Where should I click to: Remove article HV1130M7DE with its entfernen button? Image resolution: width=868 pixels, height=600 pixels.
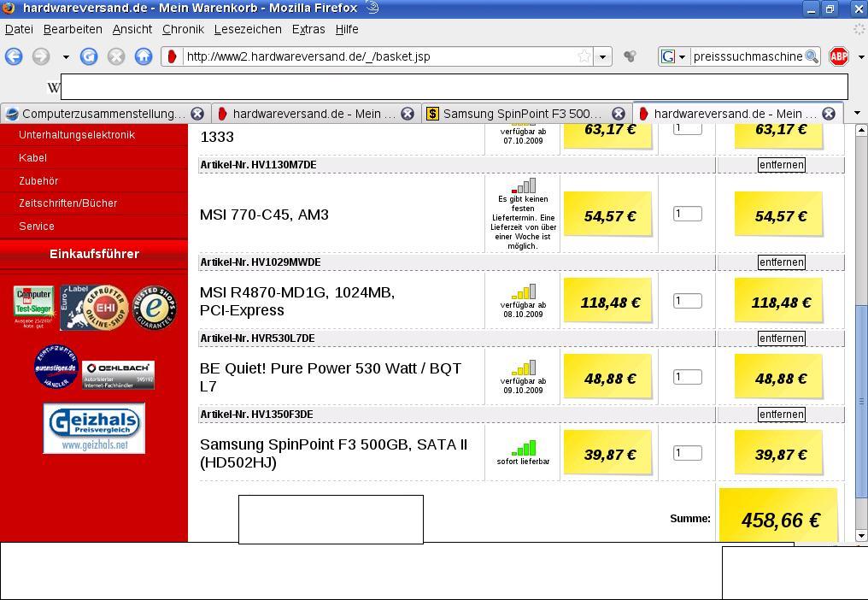pos(781,165)
